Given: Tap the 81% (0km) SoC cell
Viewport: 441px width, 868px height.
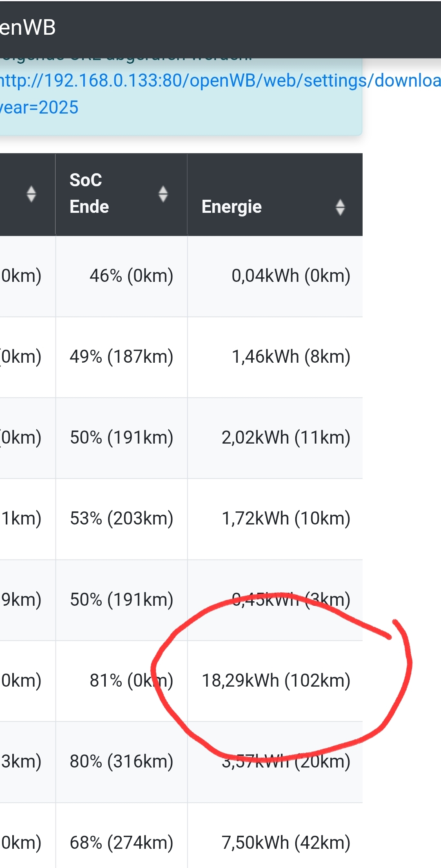Looking at the screenshot, I should 131,681.
